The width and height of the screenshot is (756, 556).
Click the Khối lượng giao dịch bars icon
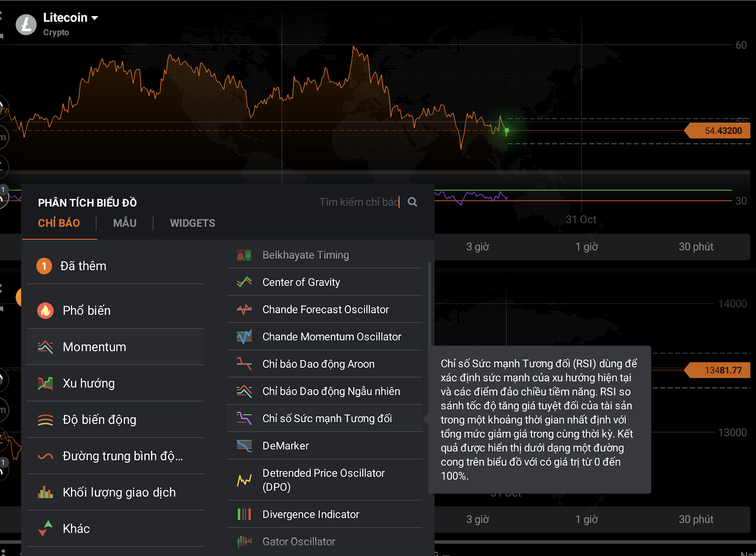click(45, 492)
